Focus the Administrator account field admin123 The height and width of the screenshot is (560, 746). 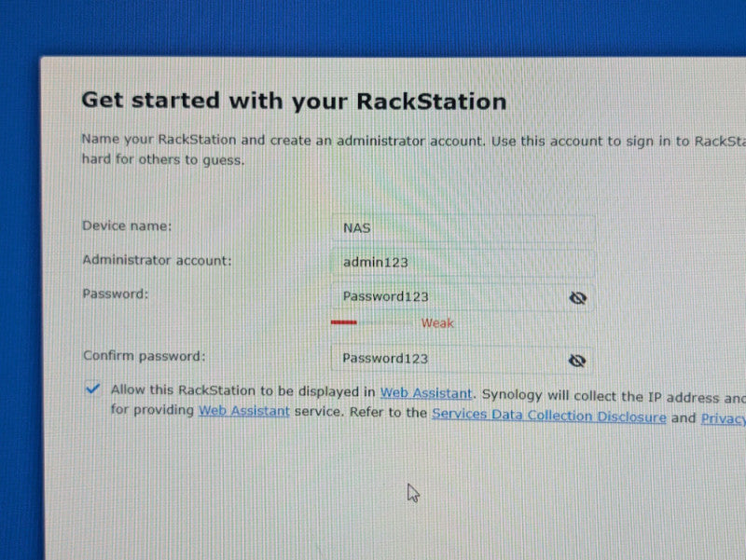click(463, 263)
